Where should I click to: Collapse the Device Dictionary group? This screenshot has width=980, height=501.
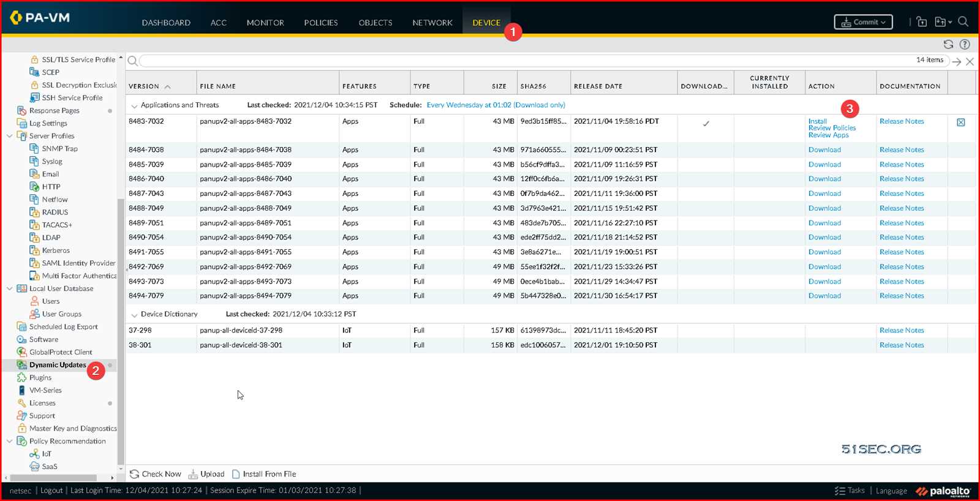point(134,315)
